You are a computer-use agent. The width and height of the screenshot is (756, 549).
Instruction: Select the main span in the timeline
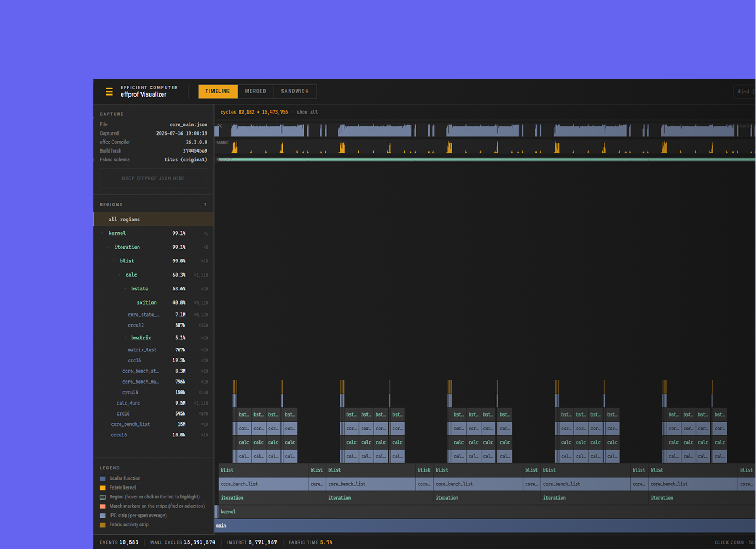pyautogui.click(x=485, y=525)
